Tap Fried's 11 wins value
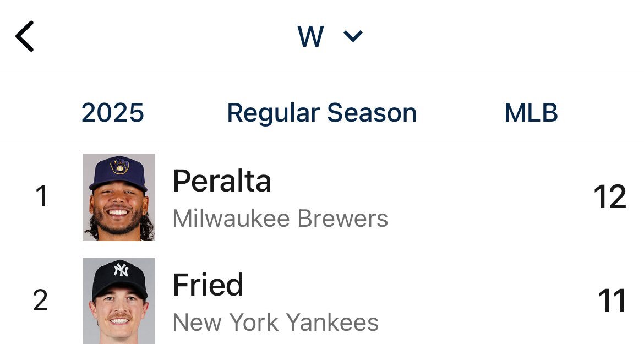644x344 pixels. [x=612, y=301]
